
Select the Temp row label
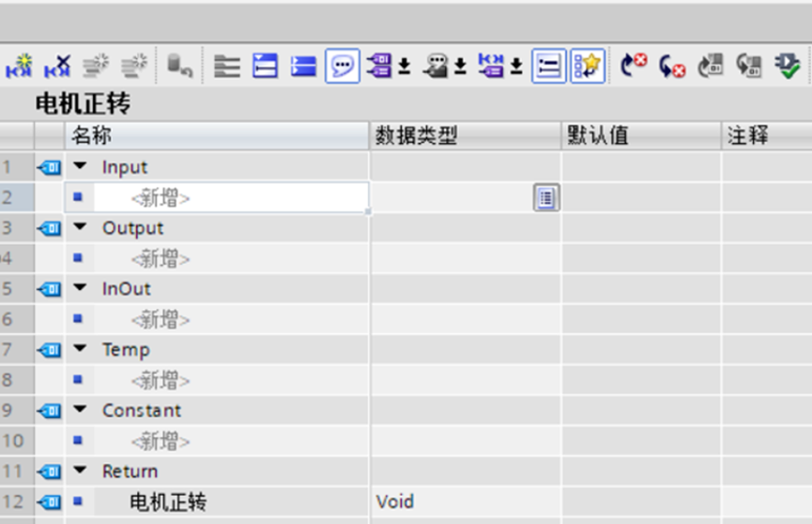(x=126, y=350)
